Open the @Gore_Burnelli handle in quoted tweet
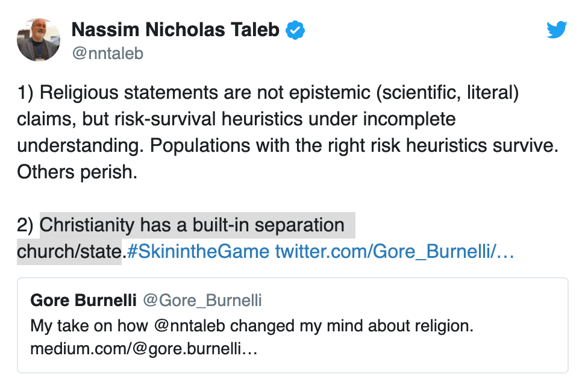 (x=202, y=300)
